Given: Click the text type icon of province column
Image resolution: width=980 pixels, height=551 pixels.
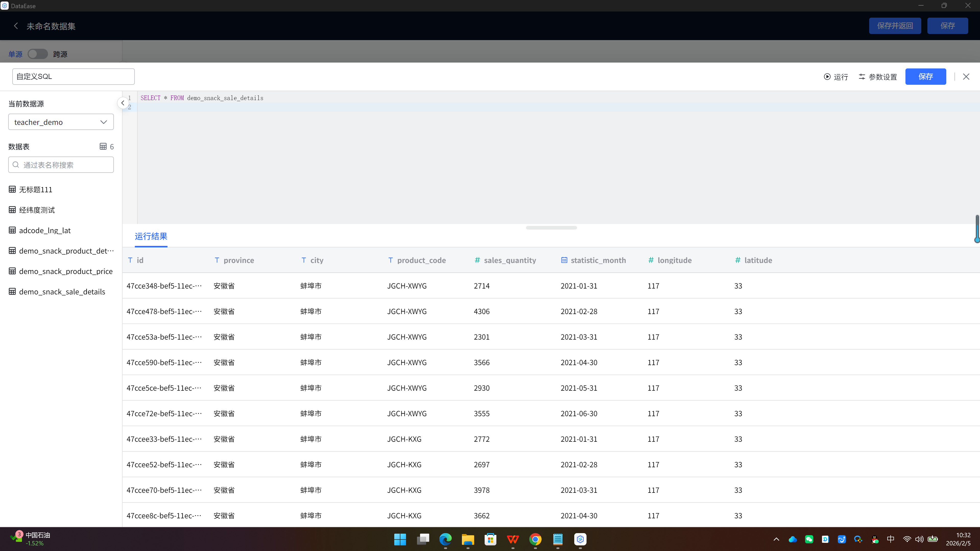Looking at the screenshot, I should click(217, 260).
